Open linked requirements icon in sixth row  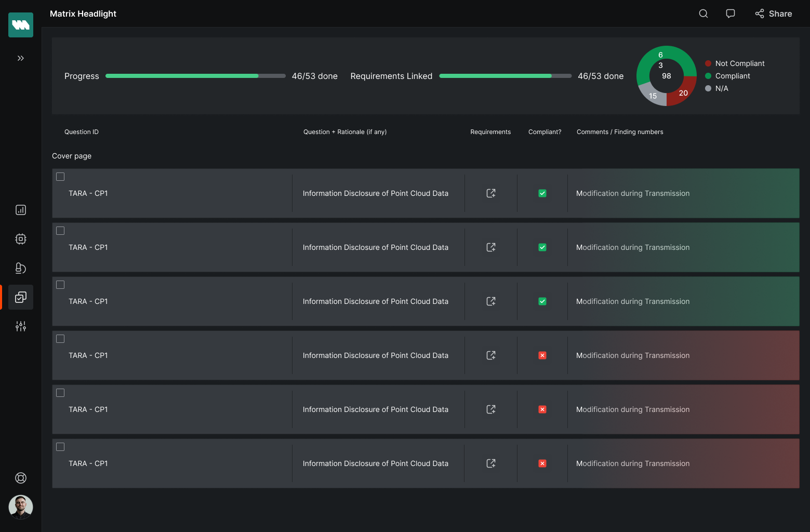click(491, 463)
